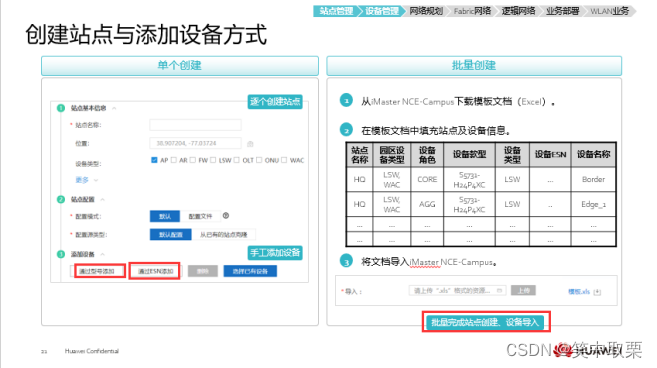
Task: Click the map locate icon beside the 位置 field
Action: tap(250, 144)
